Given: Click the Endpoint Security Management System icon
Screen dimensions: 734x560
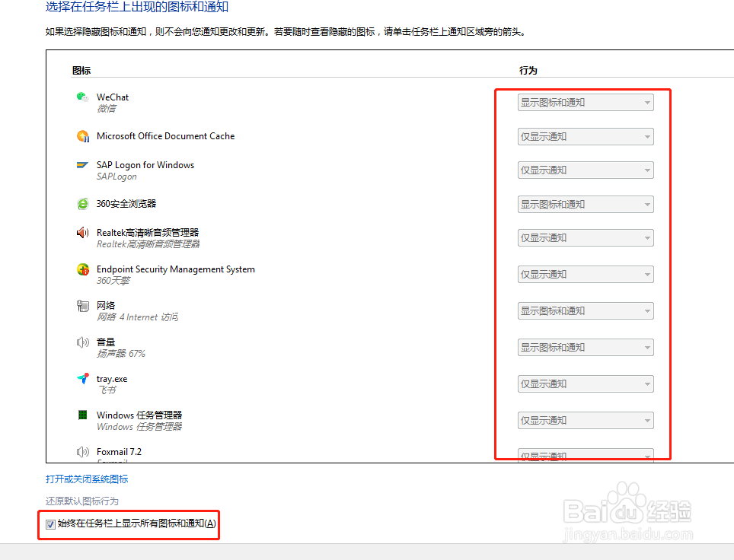Looking at the screenshot, I should click(83, 269).
